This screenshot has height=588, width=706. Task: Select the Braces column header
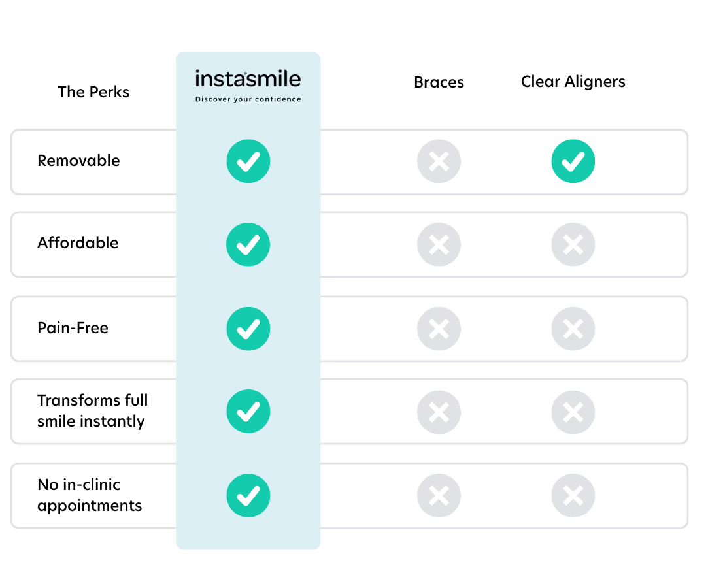pos(439,82)
